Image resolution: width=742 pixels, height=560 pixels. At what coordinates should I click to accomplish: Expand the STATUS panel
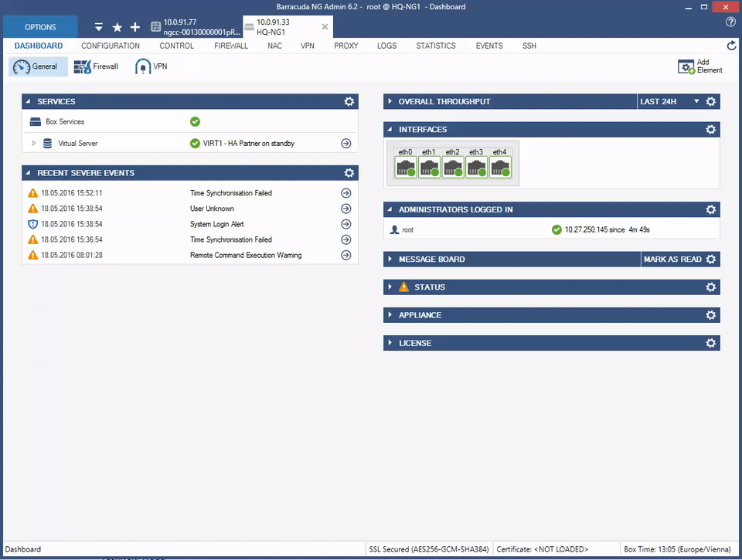coord(390,287)
